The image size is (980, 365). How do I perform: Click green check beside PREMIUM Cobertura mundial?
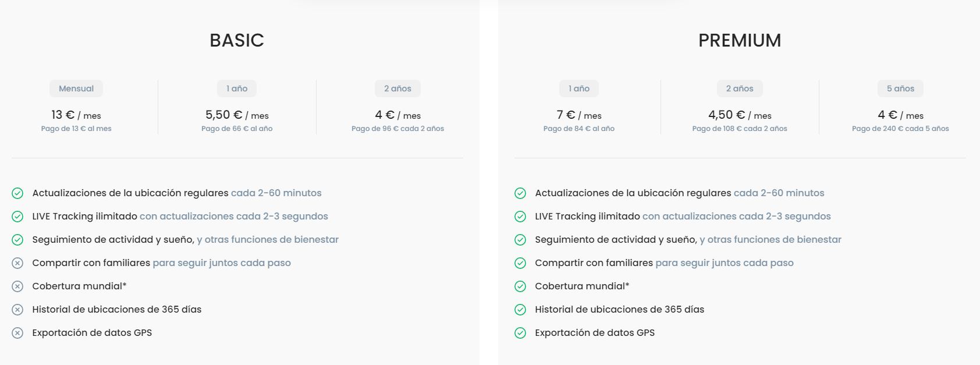(520, 286)
